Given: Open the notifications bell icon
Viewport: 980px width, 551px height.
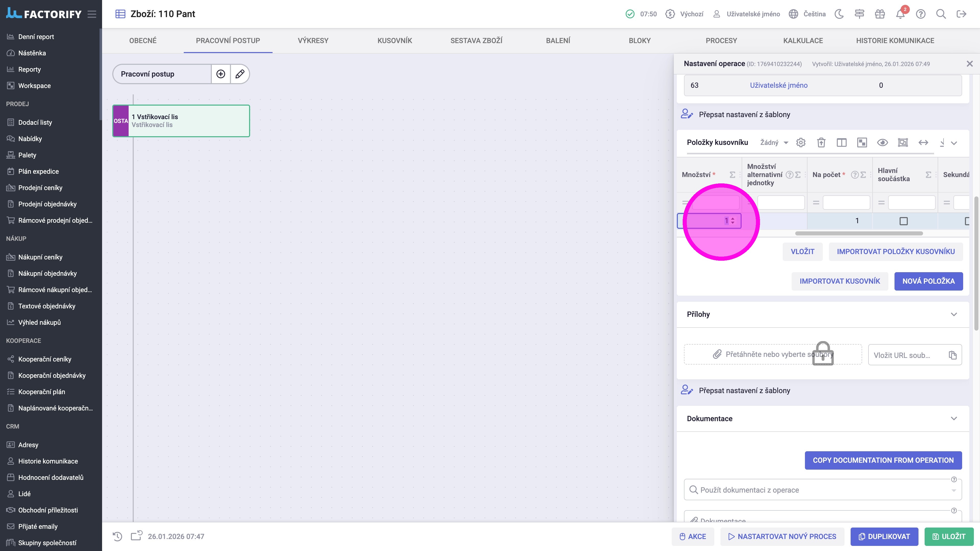Looking at the screenshot, I should [900, 14].
